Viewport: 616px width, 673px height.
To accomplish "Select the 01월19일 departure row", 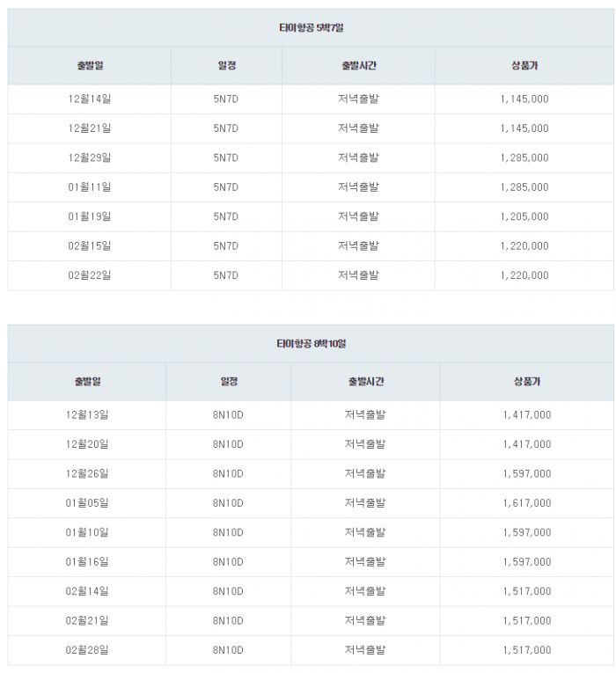I will point(311,216).
